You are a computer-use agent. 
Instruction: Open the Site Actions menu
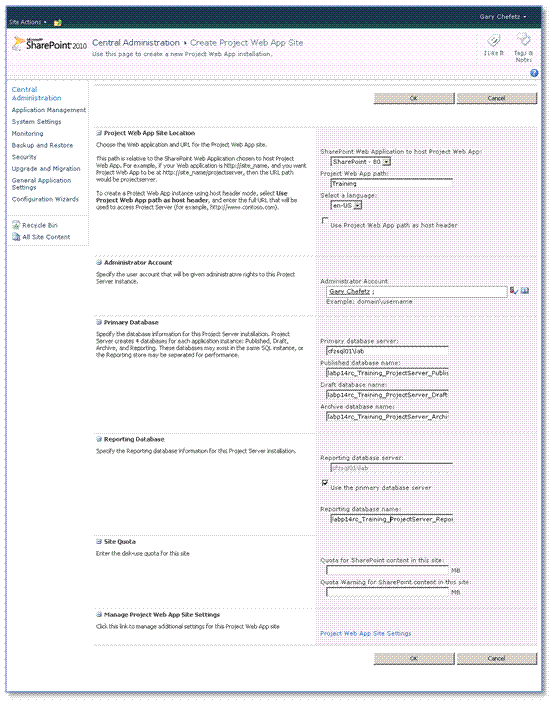click(28, 22)
